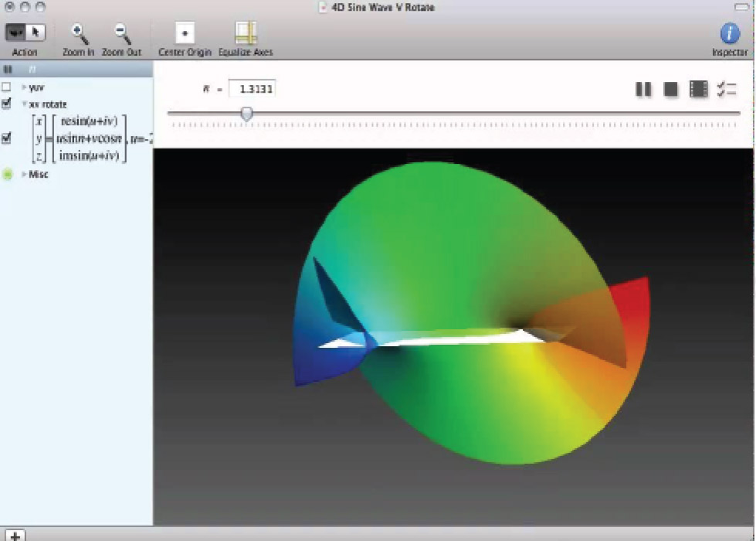
Task: Click the document icon in title bar
Action: pyautogui.click(x=323, y=7)
